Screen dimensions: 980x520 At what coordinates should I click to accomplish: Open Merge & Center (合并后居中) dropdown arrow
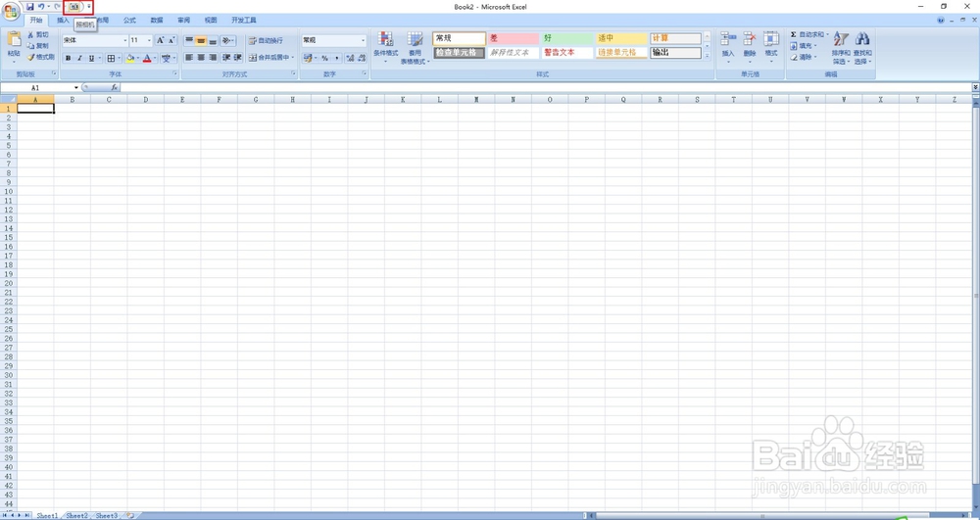pos(292,58)
